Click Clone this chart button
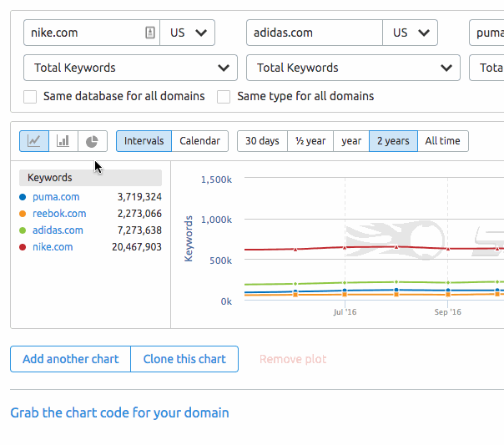Viewport: 504px width, 445px height. click(184, 359)
